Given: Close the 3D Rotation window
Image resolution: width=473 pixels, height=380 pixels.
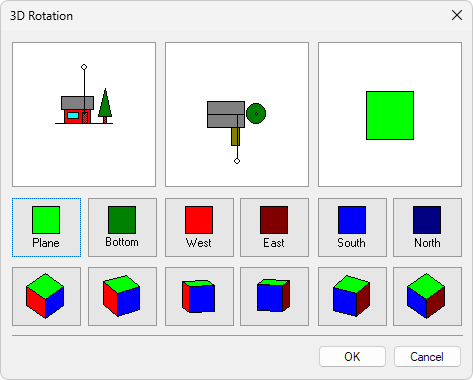Looking at the screenshot, I should tap(457, 15).
